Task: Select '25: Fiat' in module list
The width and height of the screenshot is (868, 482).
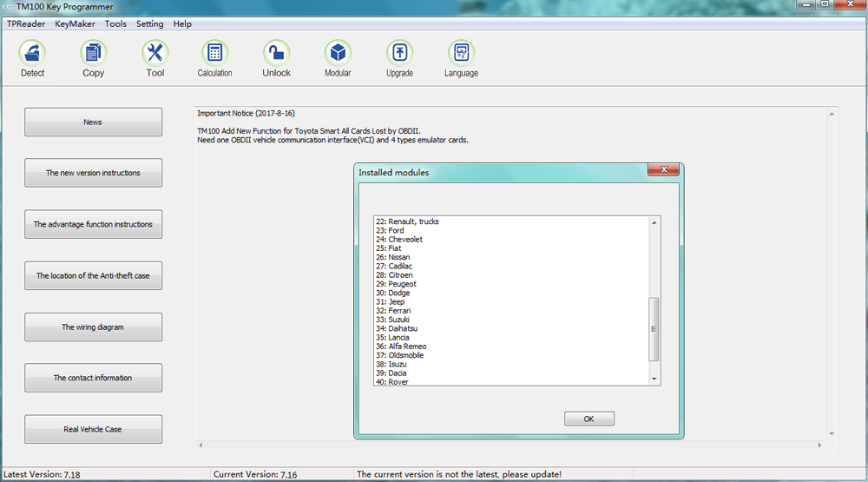Action: (x=389, y=248)
